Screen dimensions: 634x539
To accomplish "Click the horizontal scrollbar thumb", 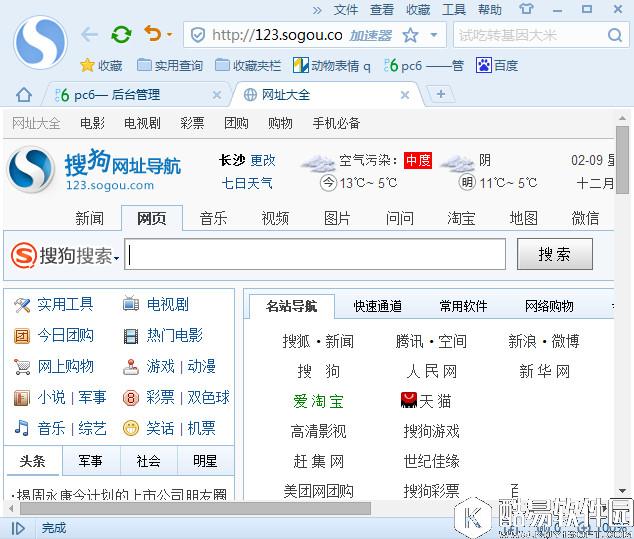I will (x=195, y=508).
